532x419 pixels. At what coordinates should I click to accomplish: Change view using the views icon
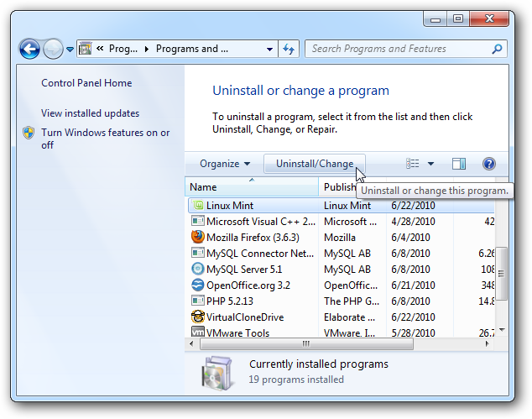(413, 164)
